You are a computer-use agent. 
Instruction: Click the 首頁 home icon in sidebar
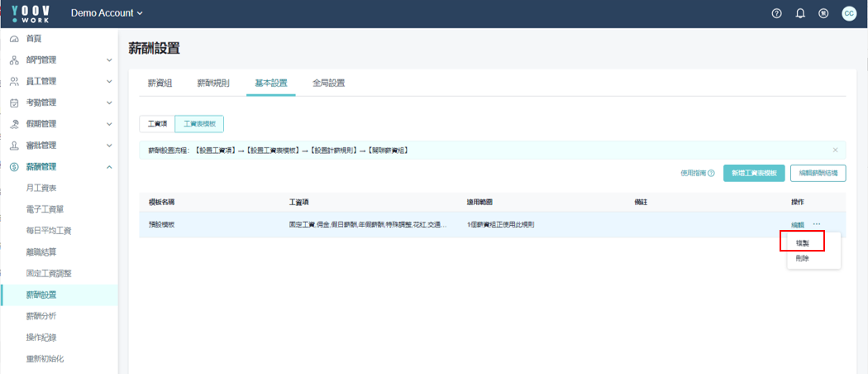click(15, 39)
